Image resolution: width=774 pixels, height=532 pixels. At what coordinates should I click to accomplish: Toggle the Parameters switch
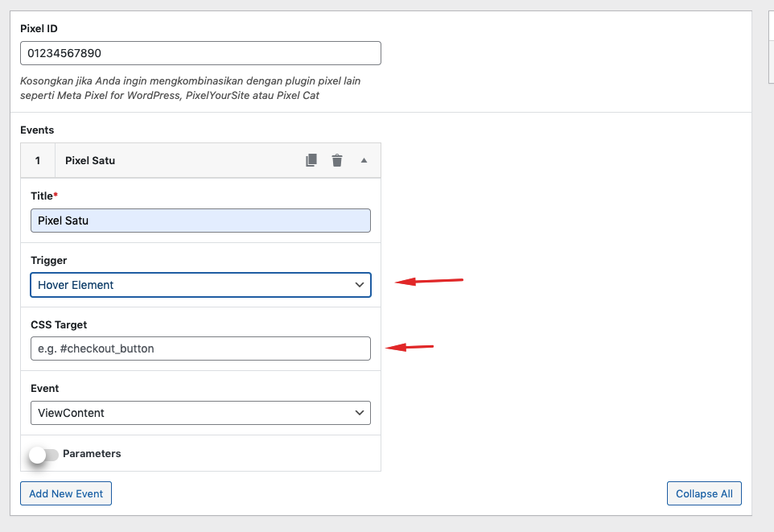tap(43, 455)
